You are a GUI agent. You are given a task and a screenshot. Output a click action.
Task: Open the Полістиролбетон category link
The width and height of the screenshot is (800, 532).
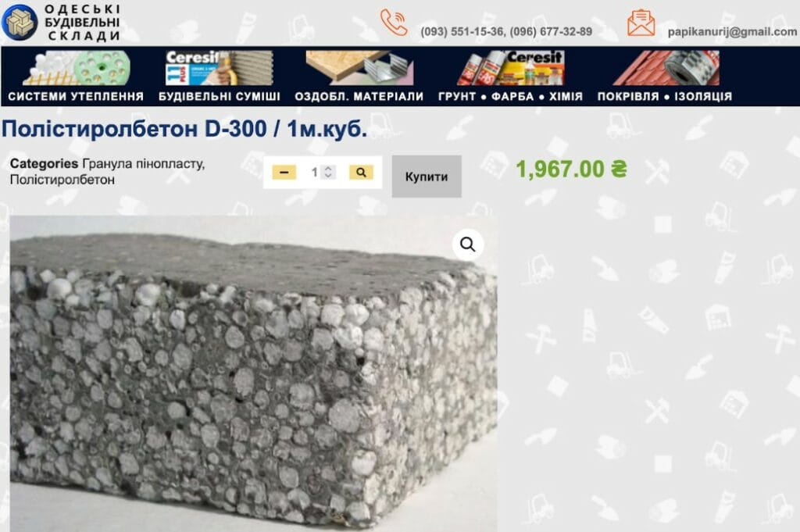click(62, 180)
